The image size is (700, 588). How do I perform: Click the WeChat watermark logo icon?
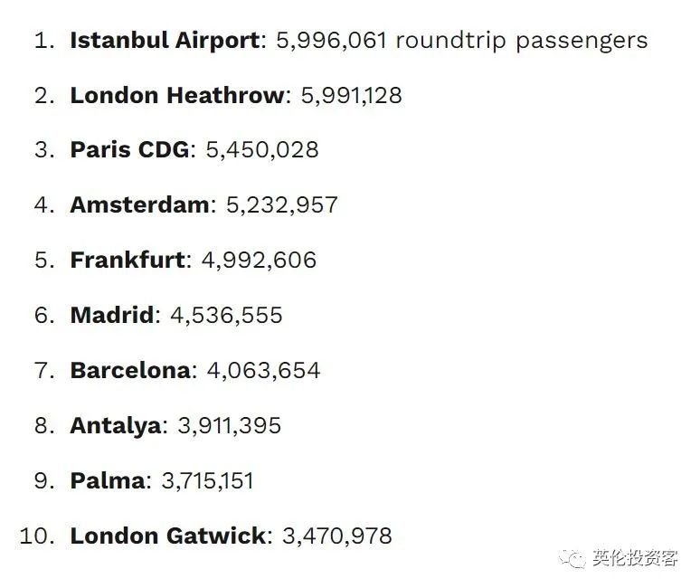point(572,558)
